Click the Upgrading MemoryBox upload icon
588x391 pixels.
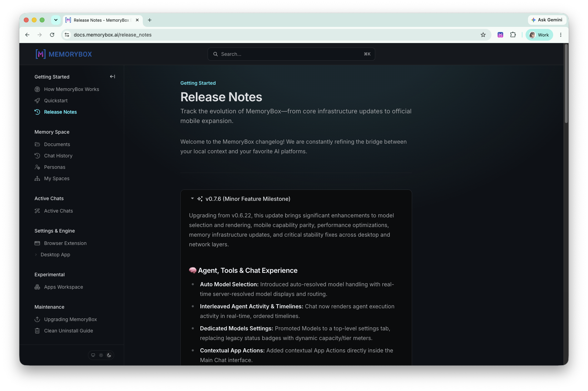click(x=37, y=319)
